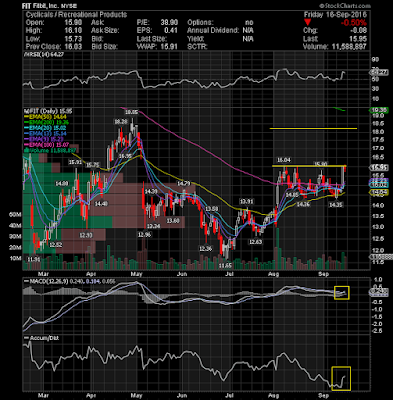Click the 12.36 price label
The image size is (393, 400).
tap(205, 249)
